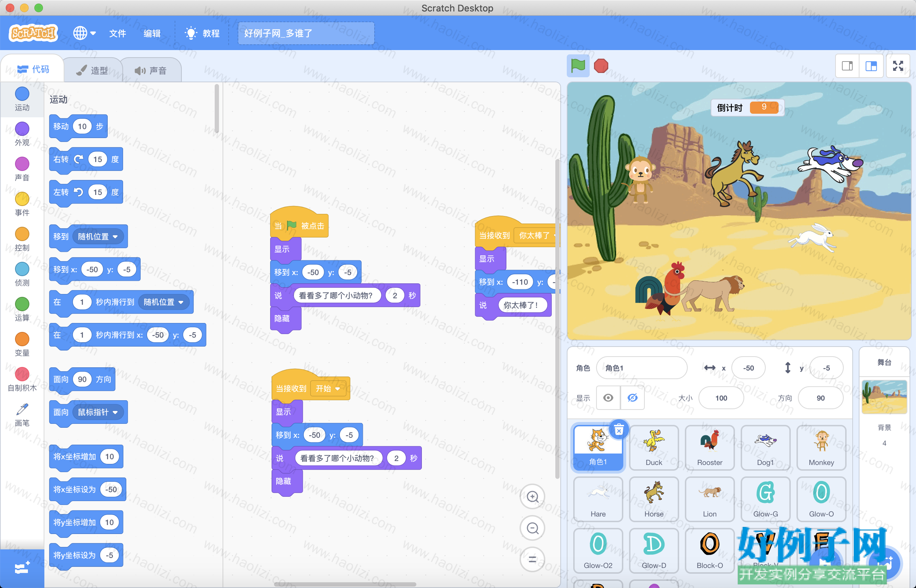This screenshot has height=588, width=916.
Task: Select the 声音 block category circle
Action: click(22, 164)
